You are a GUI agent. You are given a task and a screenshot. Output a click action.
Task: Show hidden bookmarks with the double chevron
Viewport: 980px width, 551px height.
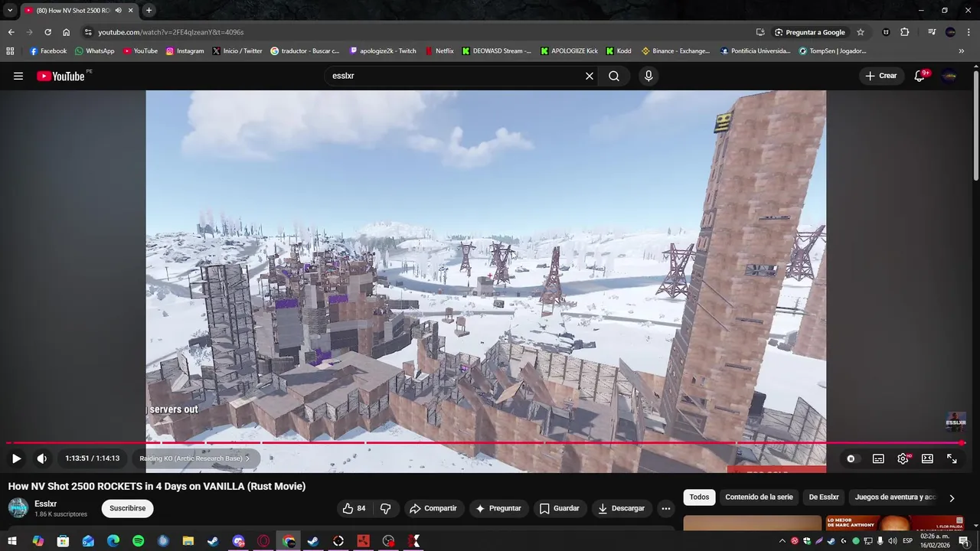tap(962, 51)
